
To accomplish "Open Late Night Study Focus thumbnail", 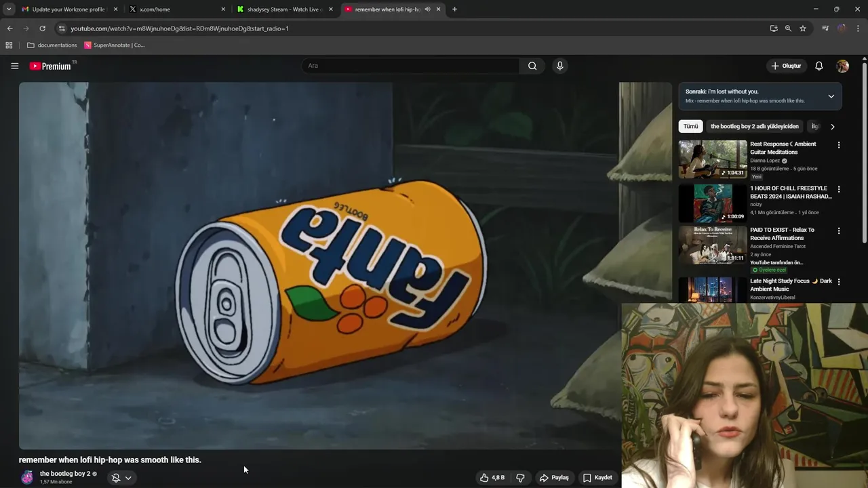I will click(713, 289).
